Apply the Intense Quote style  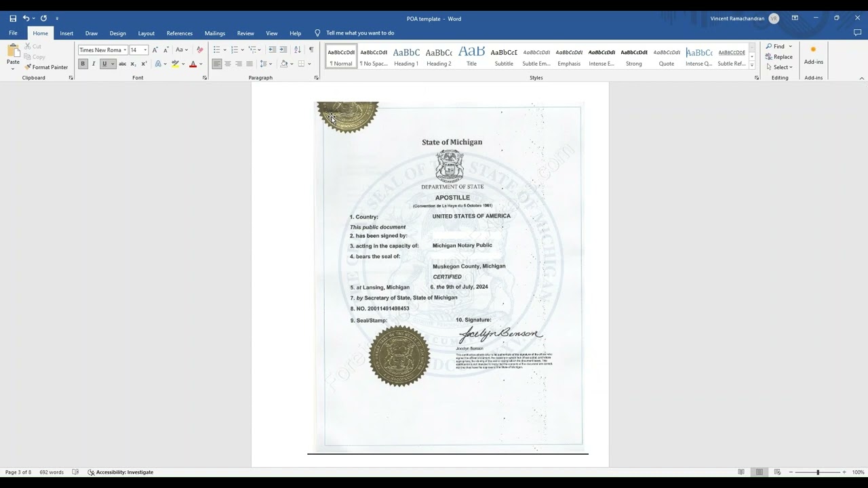(699, 56)
